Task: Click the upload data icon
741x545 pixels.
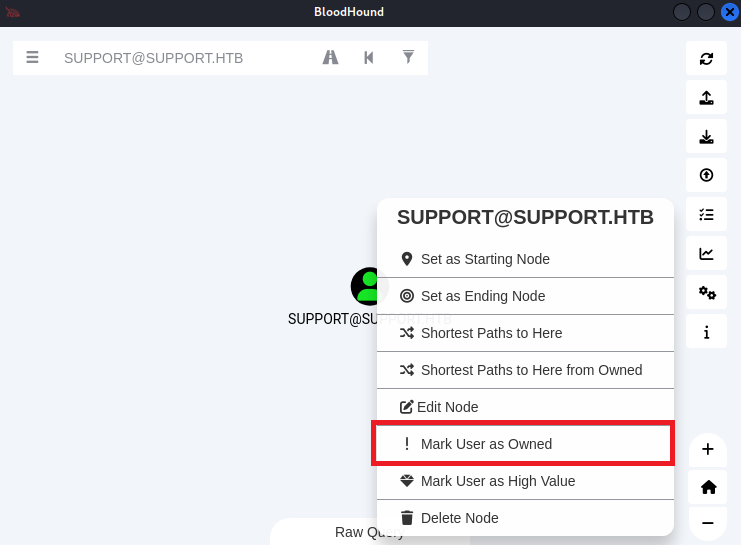Action: click(x=706, y=176)
